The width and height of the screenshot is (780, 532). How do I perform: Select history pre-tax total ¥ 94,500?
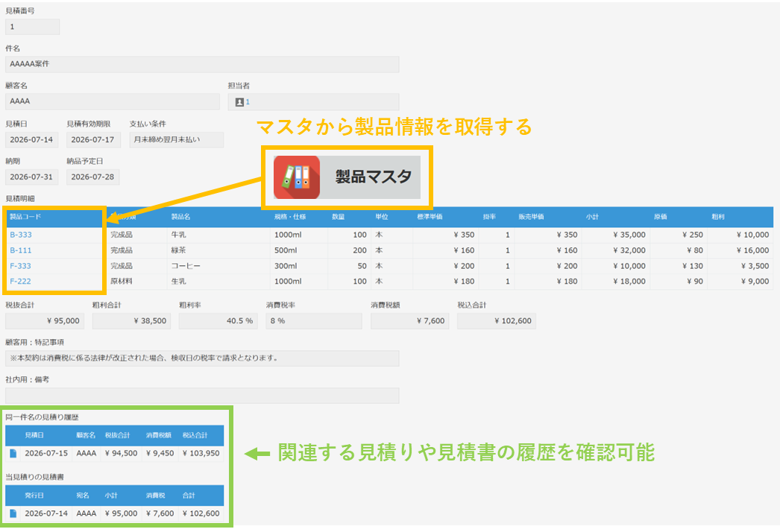coord(121,453)
